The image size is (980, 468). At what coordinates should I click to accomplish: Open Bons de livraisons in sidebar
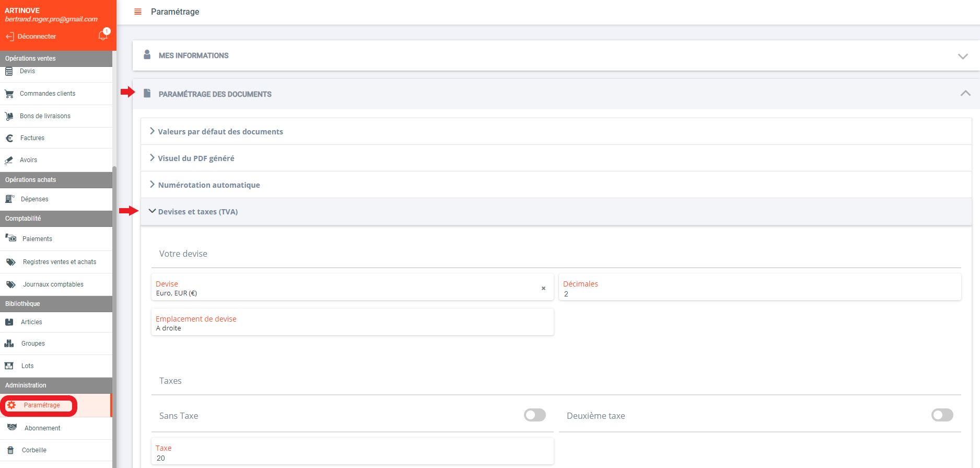click(x=45, y=116)
